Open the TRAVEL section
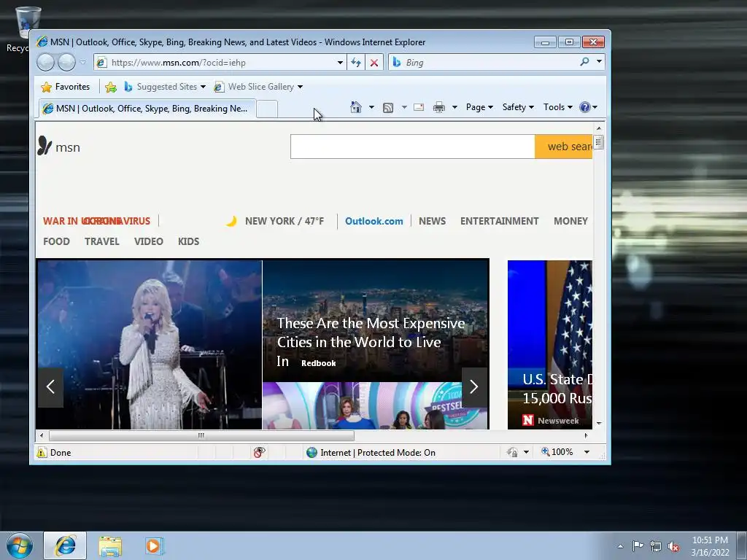 coord(102,241)
